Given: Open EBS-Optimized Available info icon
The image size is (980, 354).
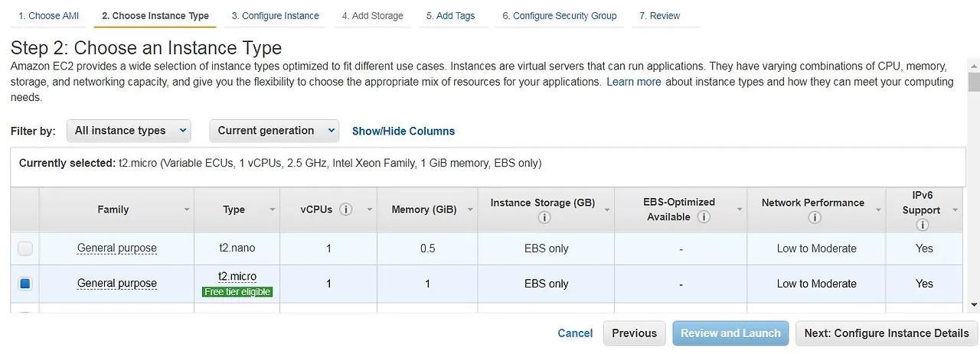Looking at the screenshot, I should point(704,217).
